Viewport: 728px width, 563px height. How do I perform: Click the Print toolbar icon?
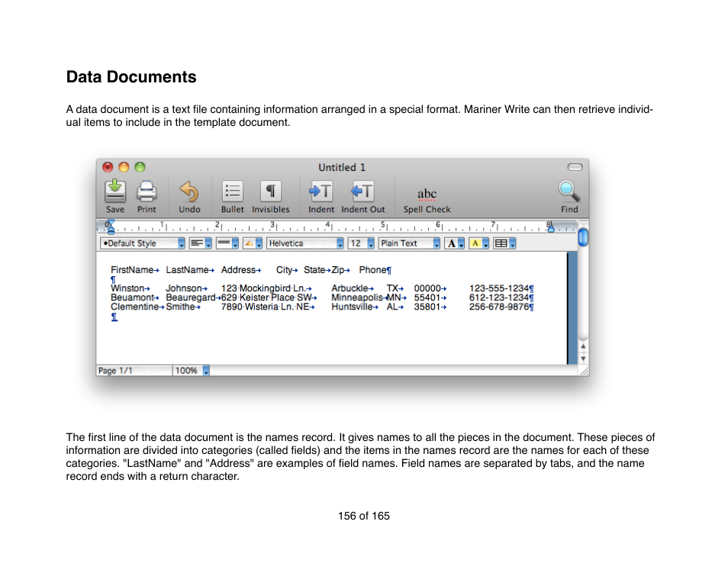(147, 191)
